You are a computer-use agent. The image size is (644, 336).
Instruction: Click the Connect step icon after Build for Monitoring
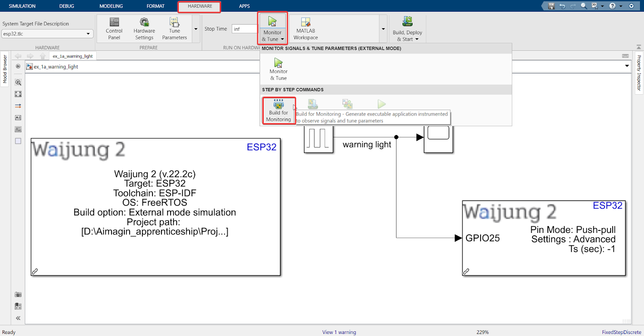(x=313, y=104)
